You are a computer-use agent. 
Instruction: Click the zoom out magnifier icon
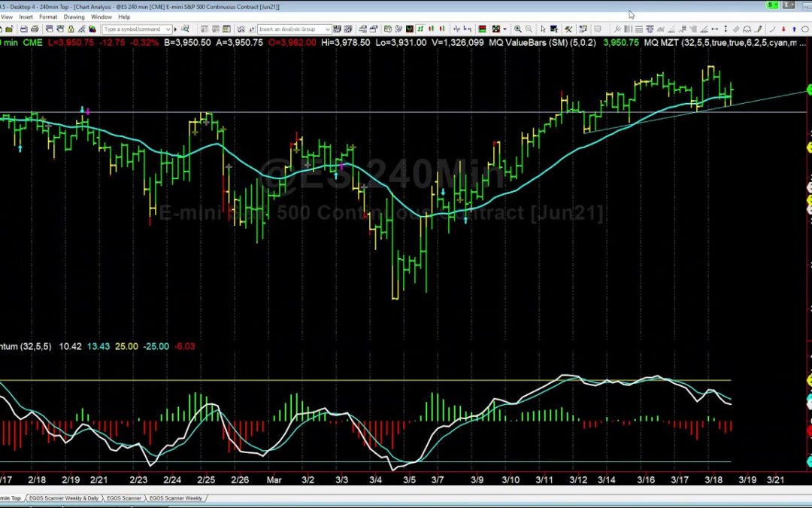pos(529,29)
